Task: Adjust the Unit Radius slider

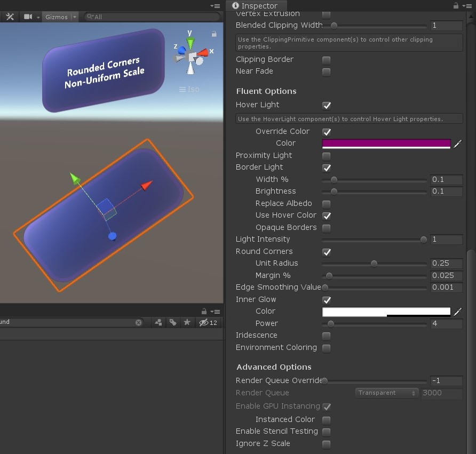Action: [x=374, y=264]
